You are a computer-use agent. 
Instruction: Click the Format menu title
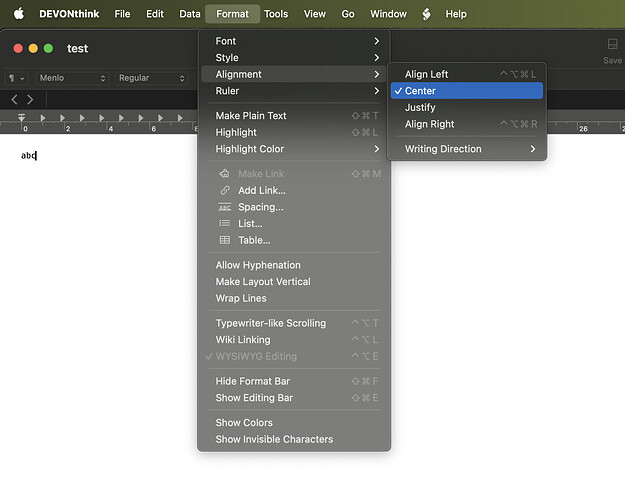tap(232, 14)
